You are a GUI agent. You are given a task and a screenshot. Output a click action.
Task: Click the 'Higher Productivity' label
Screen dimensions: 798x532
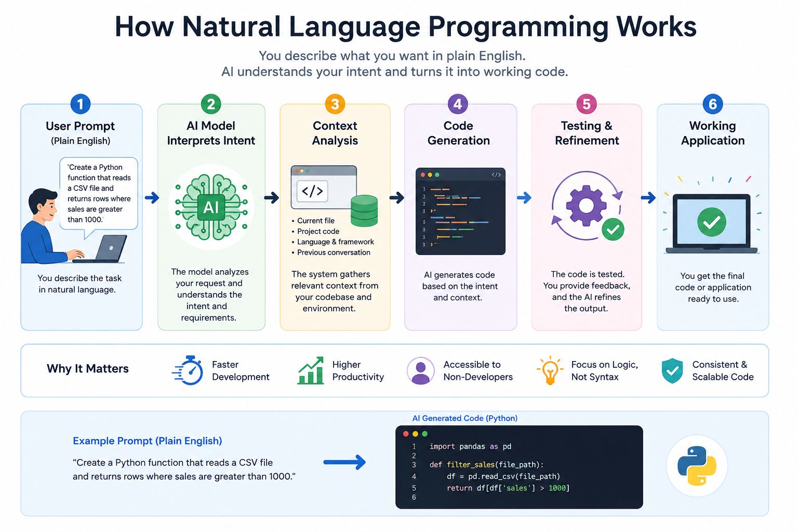tap(358, 371)
